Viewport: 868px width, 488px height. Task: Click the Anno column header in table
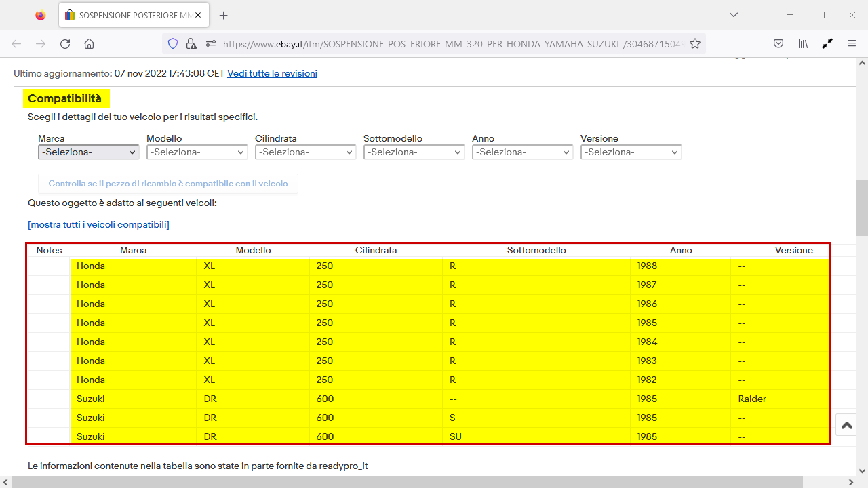coord(681,250)
